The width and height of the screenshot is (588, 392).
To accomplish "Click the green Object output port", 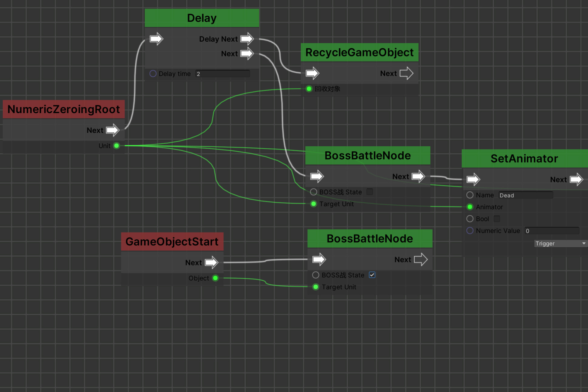I will tap(215, 278).
